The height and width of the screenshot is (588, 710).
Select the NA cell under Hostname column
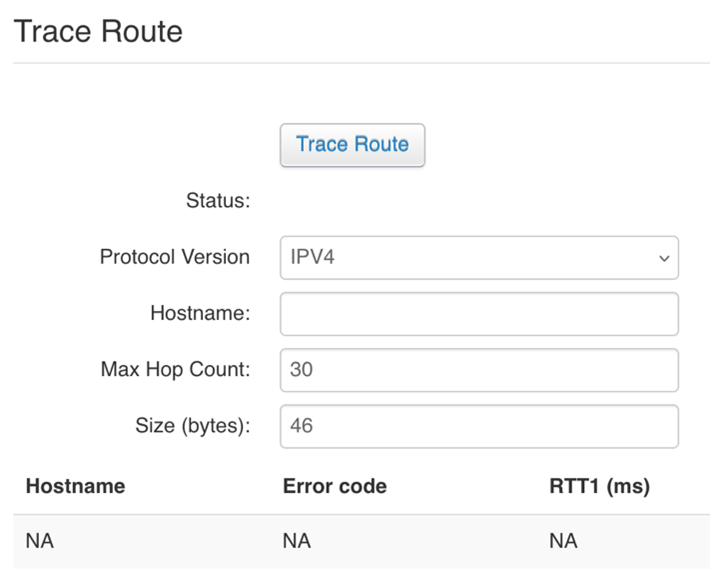pos(39,541)
